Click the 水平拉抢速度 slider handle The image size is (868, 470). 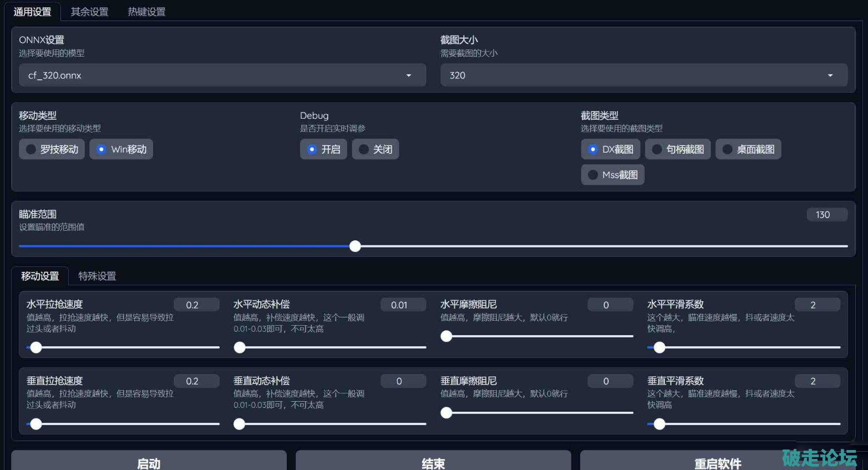(36, 347)
